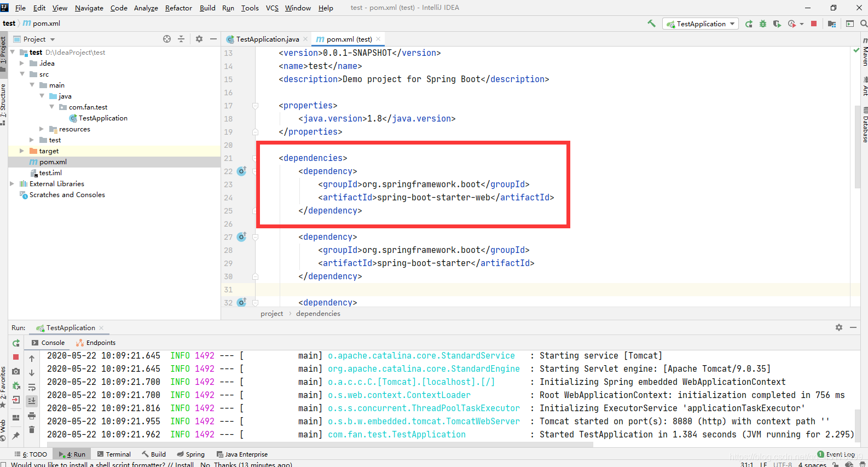This screenshot has width=868, height=467.
Task: Toggle scroll to end in the console
Action: pyautogui.click(x=32, y=401)
